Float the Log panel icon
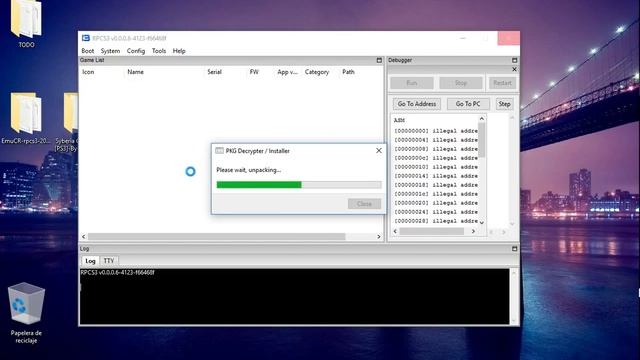 [x=514, y=249]
